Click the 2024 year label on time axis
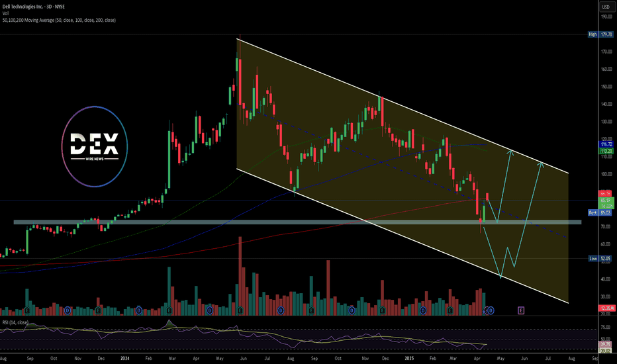617x364 pixels. click(x=124, y=359)
